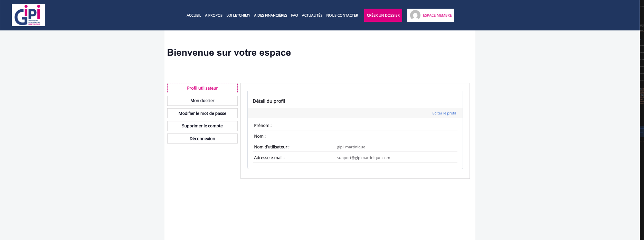Open Modifier le mot de passe

pos(202,113)
